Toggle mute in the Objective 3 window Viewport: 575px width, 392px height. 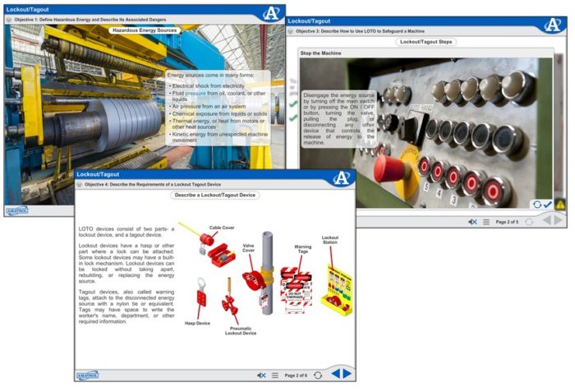coord(472,221)
